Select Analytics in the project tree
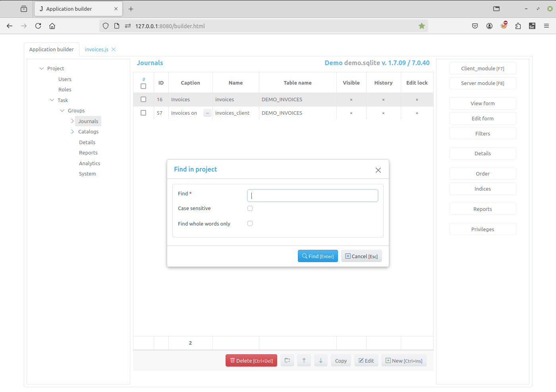Screen dimensions: 556x392 point(89,163)
